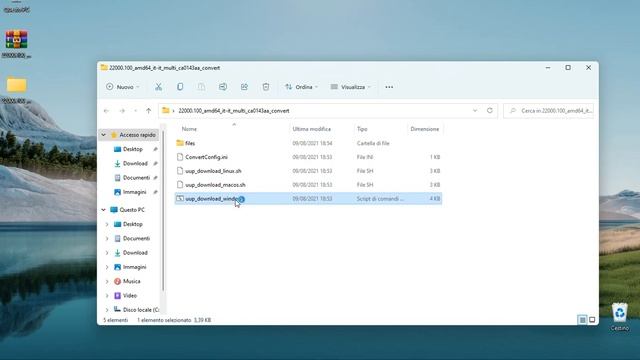Open the Nuovo dropdown button

click(x=122, y=87)
